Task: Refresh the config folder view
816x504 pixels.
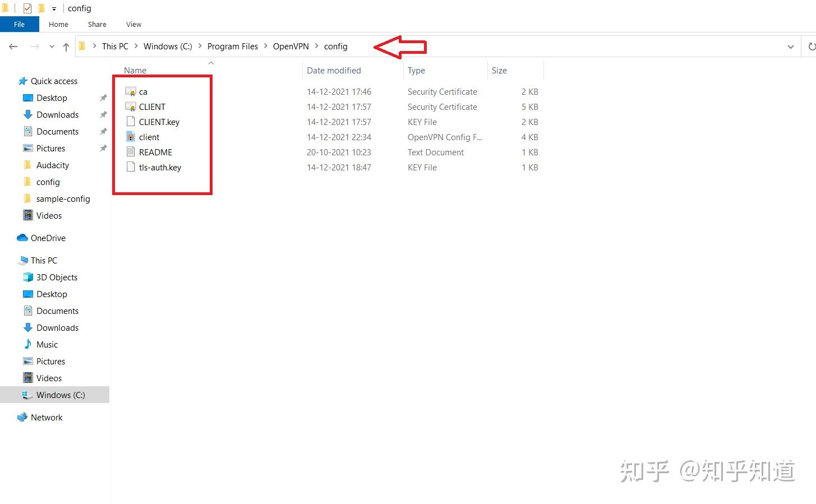Action: coord(811,46)
